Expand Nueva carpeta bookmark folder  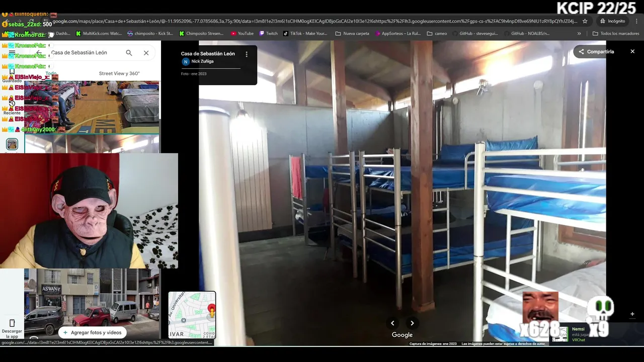pos(352,34)
